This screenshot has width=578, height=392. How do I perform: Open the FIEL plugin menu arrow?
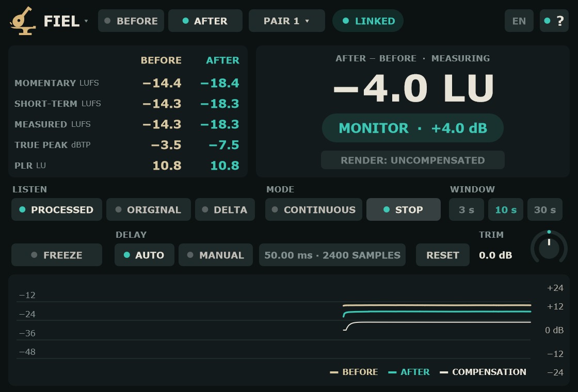pos(86,21)
